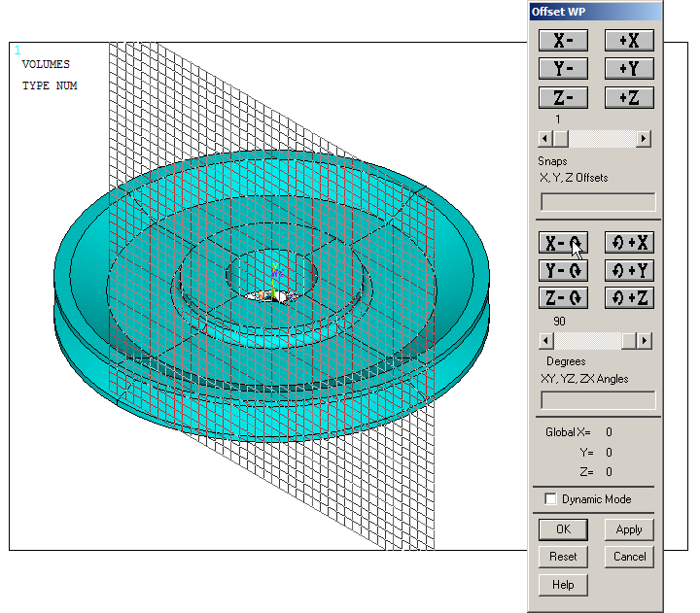This screenshot has height=613, width=700.
Task: Enable the Dynamic Mode checkbox
Action: pos(550,498)
